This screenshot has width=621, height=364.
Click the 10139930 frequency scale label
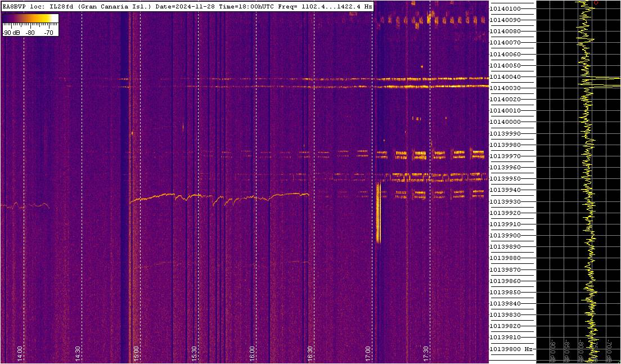tap(505, 201)
